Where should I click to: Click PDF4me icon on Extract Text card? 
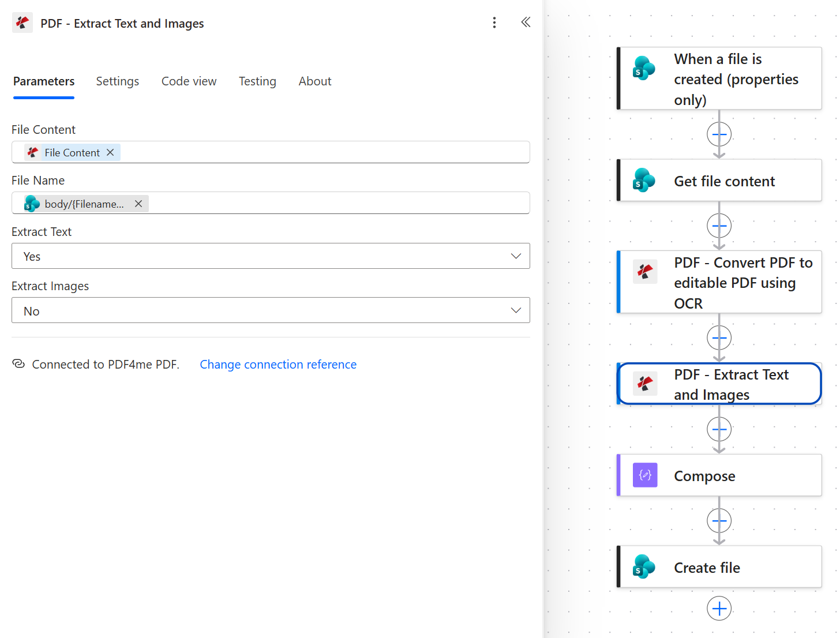point(645,383)
